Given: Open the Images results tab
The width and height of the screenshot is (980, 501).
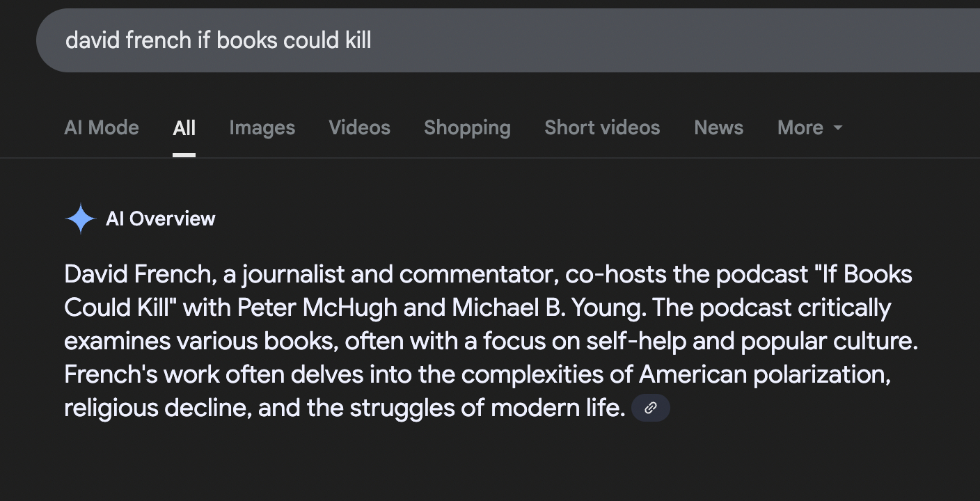Looking at the screenshot, I should coord(262,128).
